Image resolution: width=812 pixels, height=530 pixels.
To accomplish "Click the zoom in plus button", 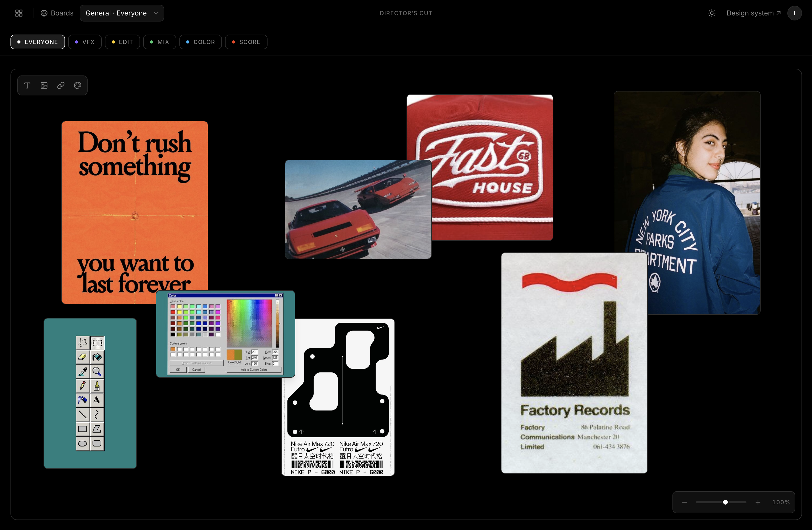I will coord(758,502).
